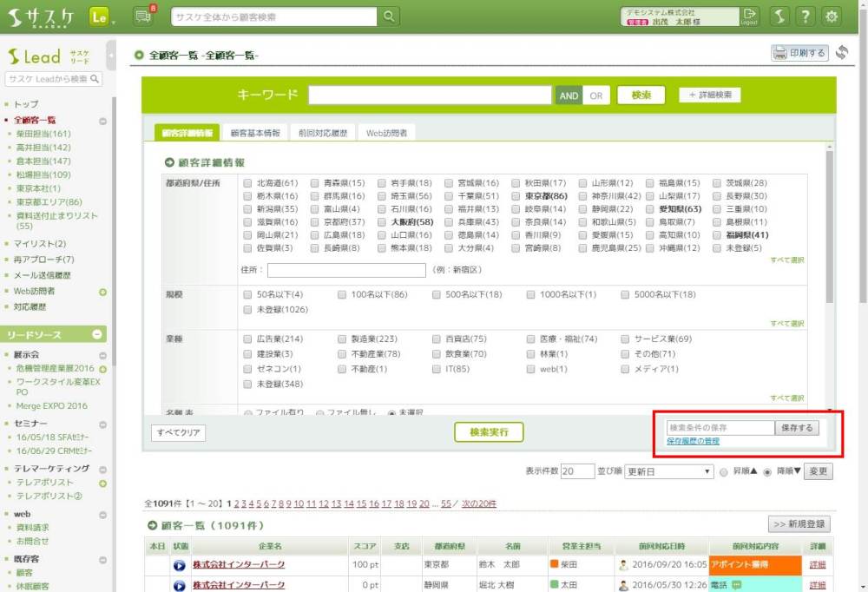Click the blue arrow status icon in first row
This screenshot has height=592, width=868.
click(180, 565)
